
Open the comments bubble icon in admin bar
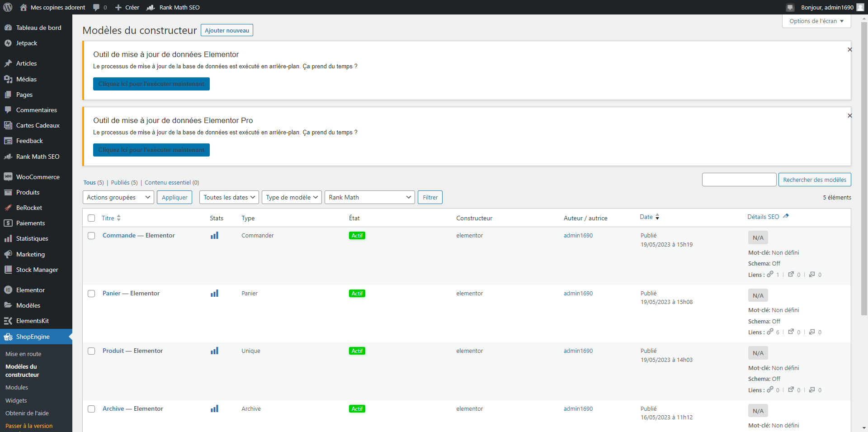coord(96,7)
